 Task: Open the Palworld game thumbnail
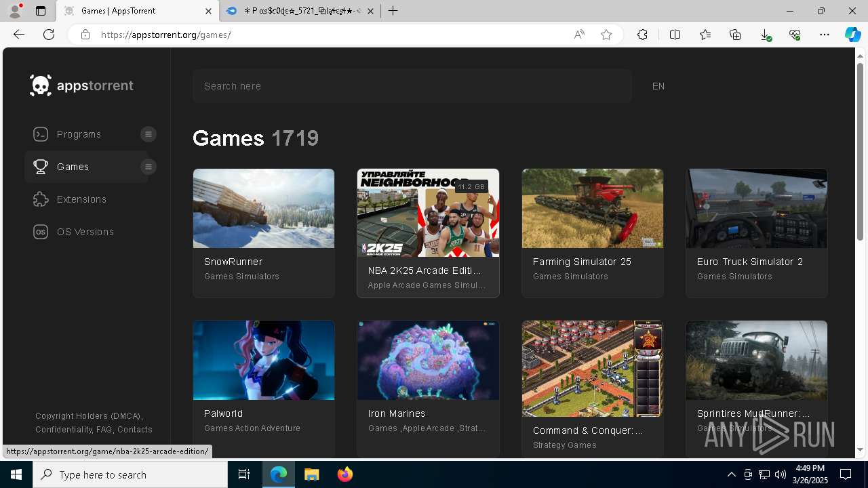click(264, 360)
